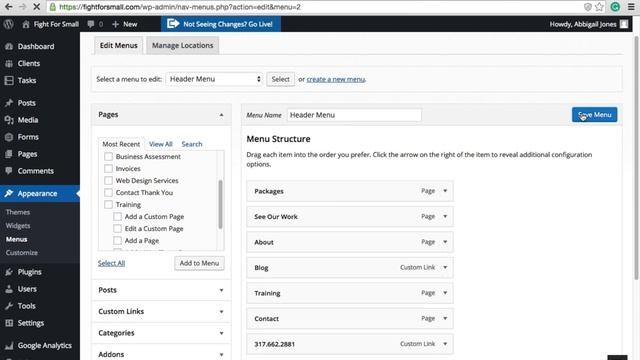Click the Select All link

(x=111, y=263)
